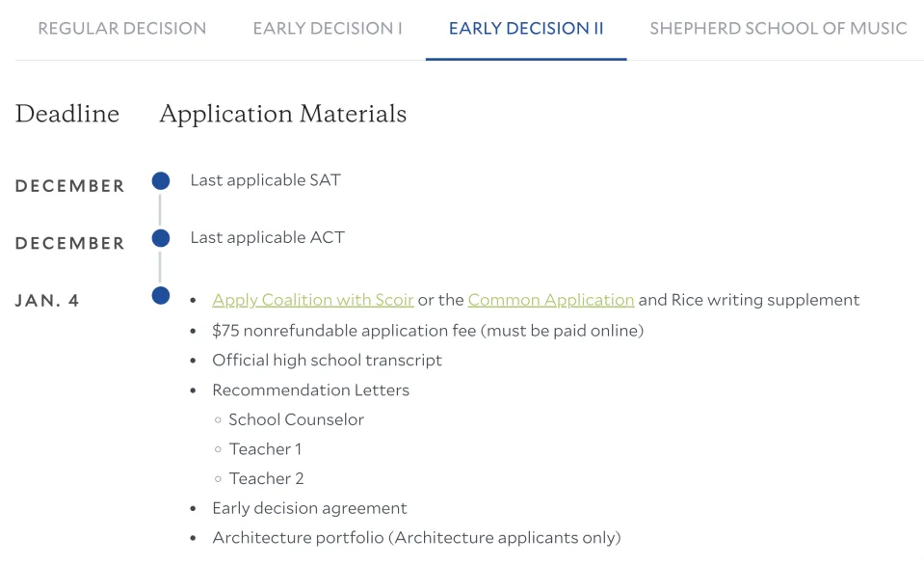Click the $75 nonrefundable application fee item
The height and width of the screenshot is (565, 924).
(x=427, y=331)
